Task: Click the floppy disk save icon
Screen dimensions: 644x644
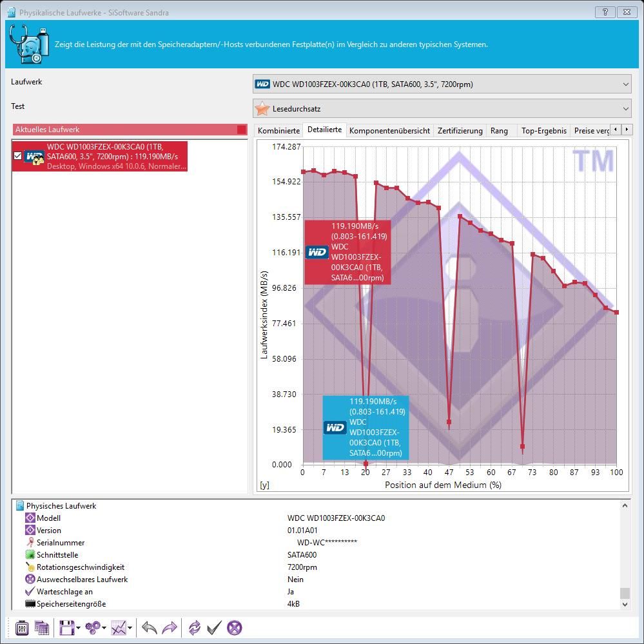Action: click(x=66, y=628)
